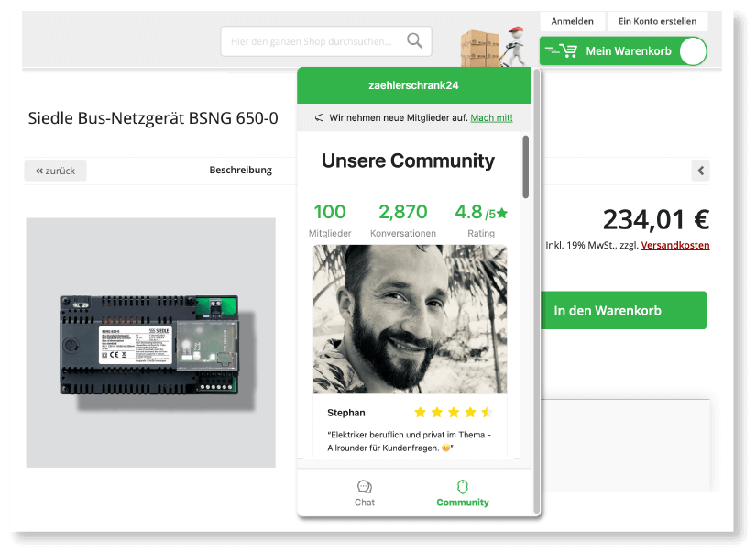Click the megaphone announcement icon
Image resolution: width=756 pixels, height=553 pixels.
pos(319,117)
